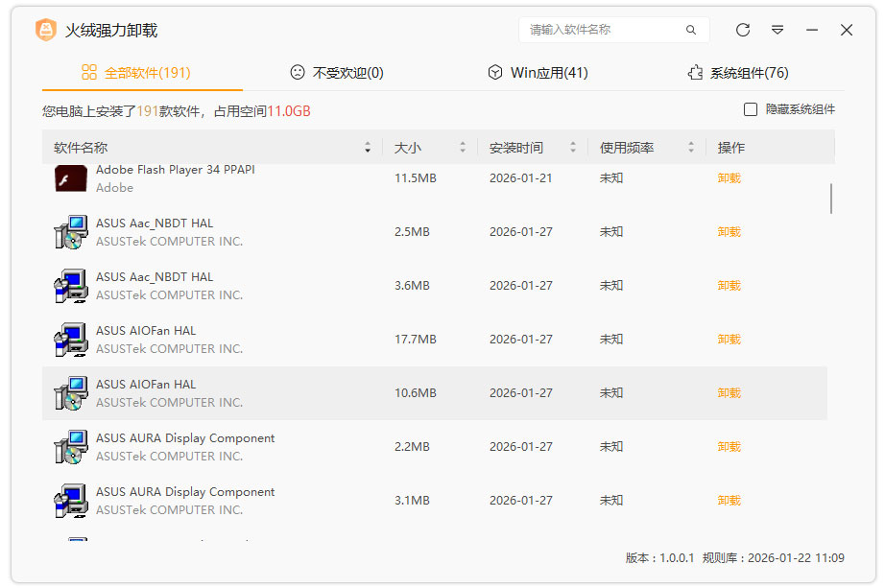The width and height of the screenshot is (885, 588).
Task: Click the Huorong shield logo icon
Action: point(46,30)
